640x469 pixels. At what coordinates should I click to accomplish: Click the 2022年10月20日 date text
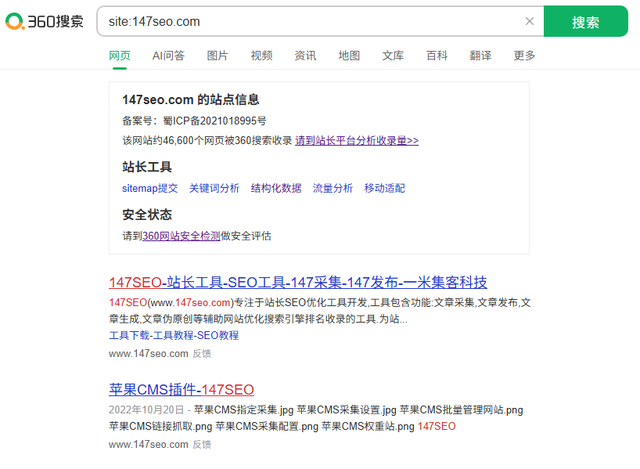pos(147,410)
